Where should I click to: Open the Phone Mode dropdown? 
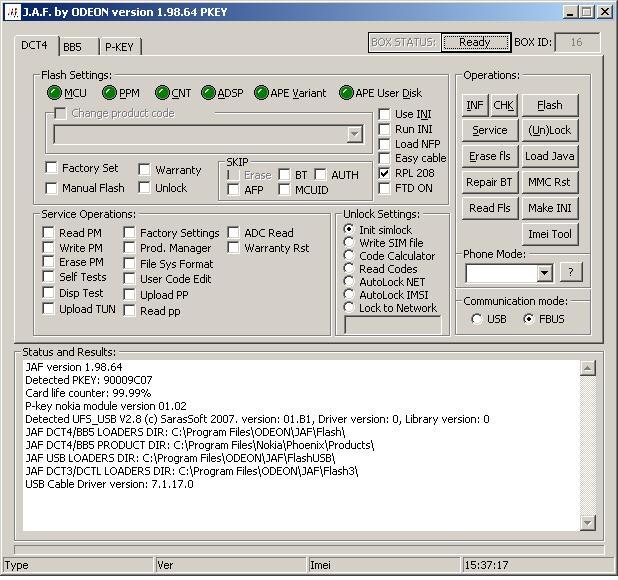[x=544, y=273]
